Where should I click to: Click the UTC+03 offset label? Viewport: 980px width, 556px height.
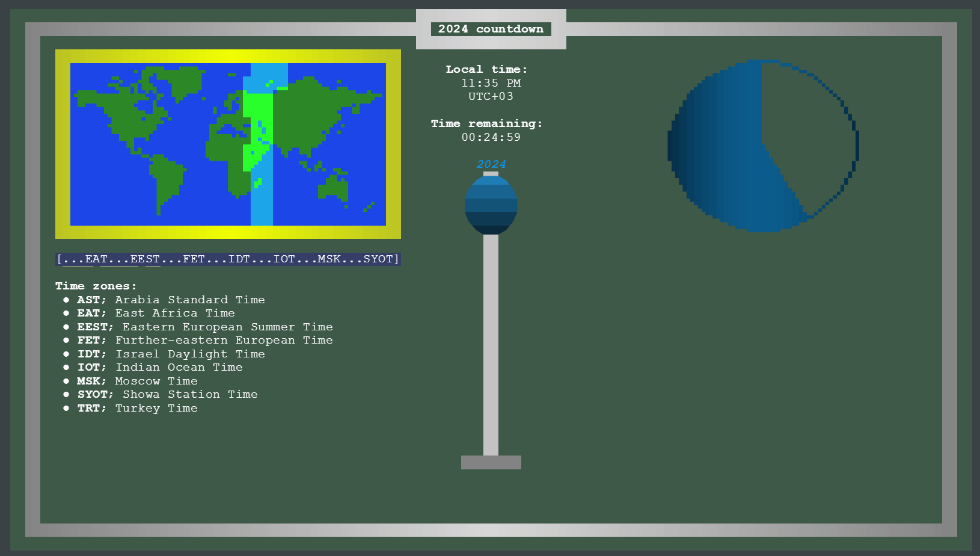coord(491,96)
